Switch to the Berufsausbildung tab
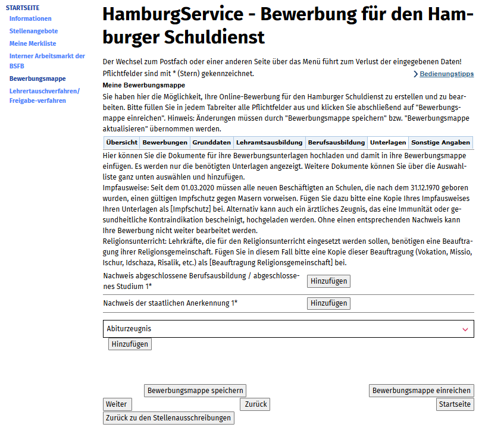 click(336, 143)
